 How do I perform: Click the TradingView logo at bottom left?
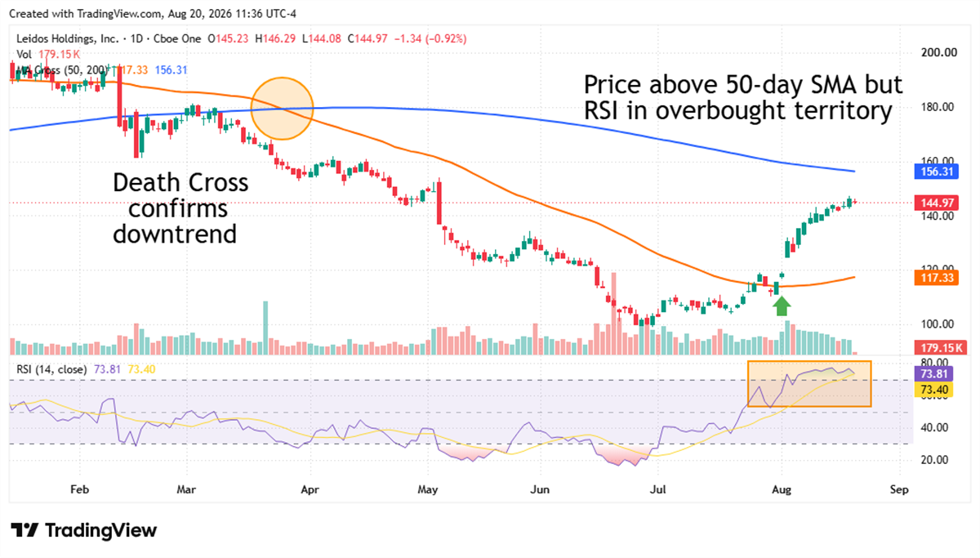tap(83, 530)
